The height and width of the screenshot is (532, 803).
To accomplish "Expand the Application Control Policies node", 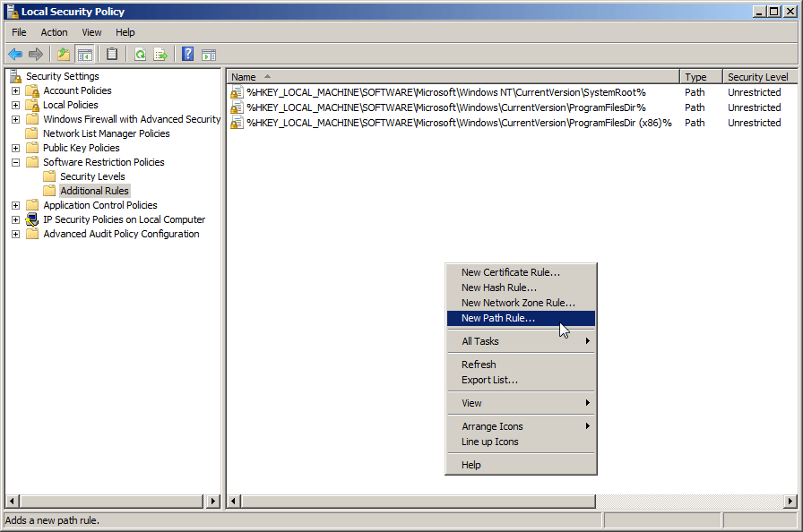I will click(16, 206).
